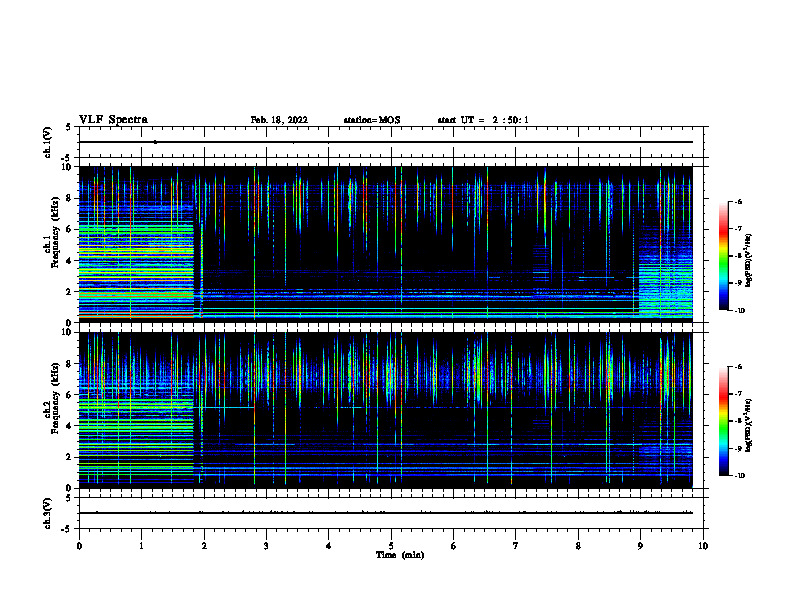Click time axis tick label "7"

click(x=516, y=546)
